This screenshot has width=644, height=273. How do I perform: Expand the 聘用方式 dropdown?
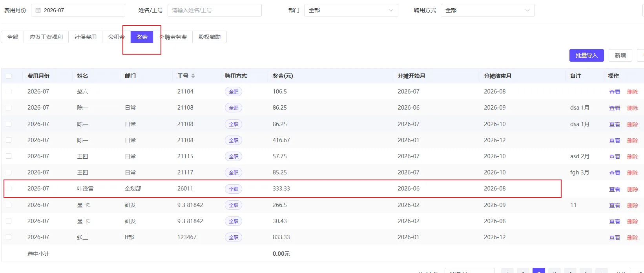tap(487, 10)
